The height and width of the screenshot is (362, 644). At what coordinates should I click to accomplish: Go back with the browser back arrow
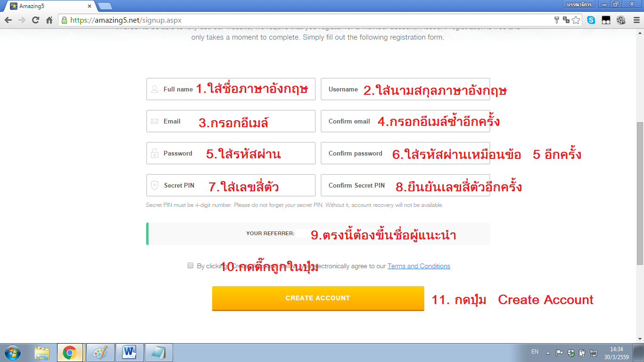coord(8,20)
